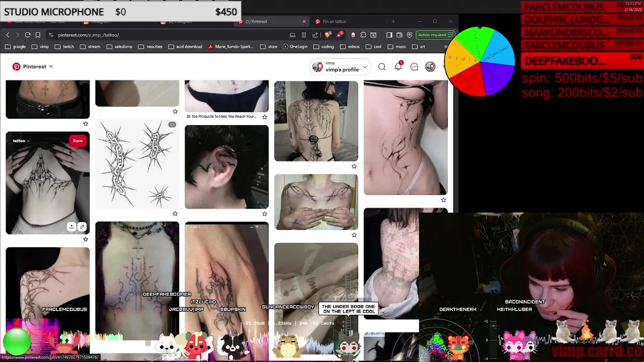
Task: Expand the 'tattoo' board dropdown on pin
Action: click(21, 141)
